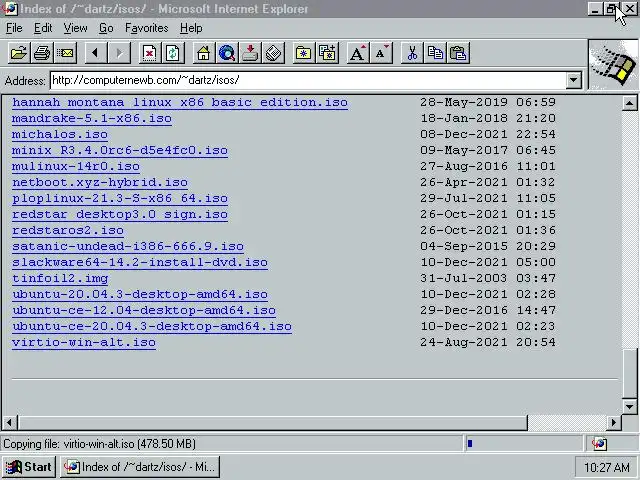
Task: Open the Help menu
Action: (x=191, y=28)
